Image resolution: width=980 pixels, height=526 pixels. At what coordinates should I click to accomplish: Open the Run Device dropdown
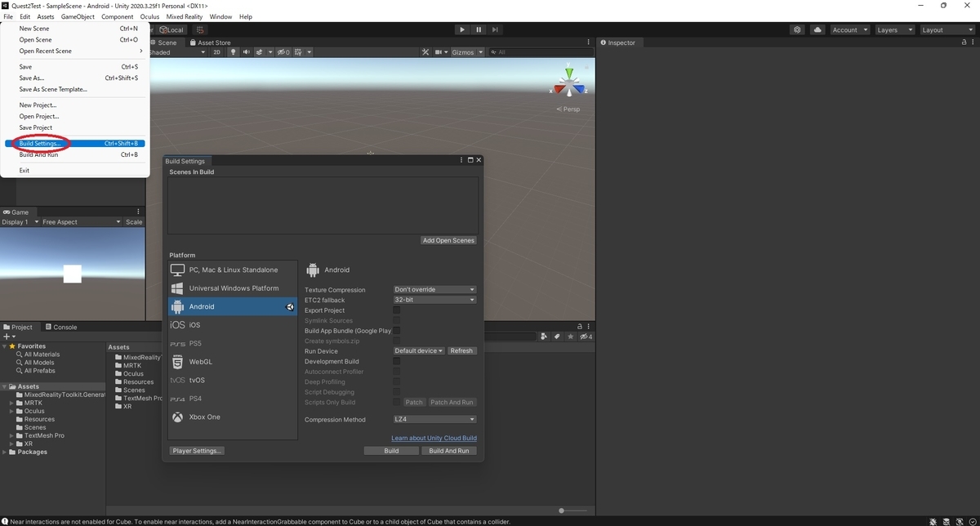click(419, 351)
